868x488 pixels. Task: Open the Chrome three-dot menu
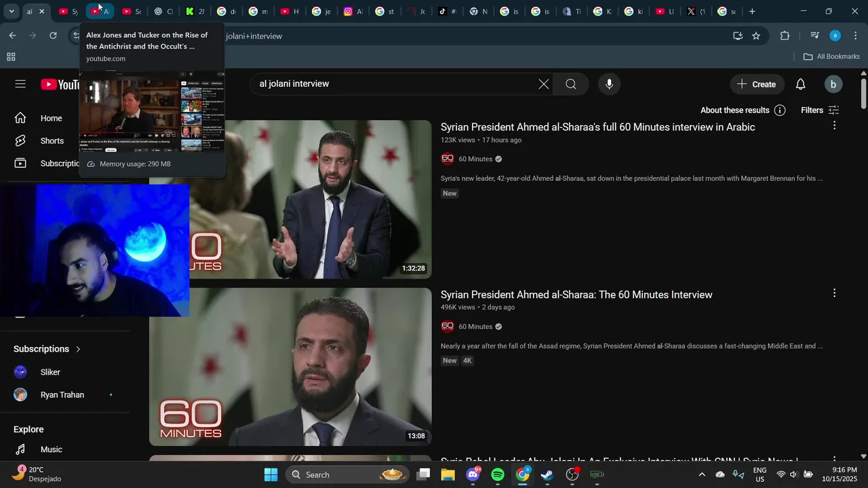855,36
